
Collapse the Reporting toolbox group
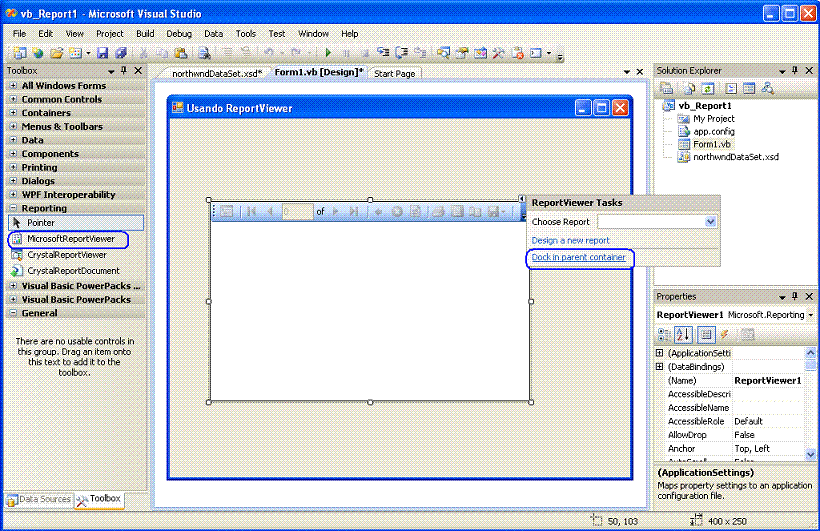click(x=13, y=208)
